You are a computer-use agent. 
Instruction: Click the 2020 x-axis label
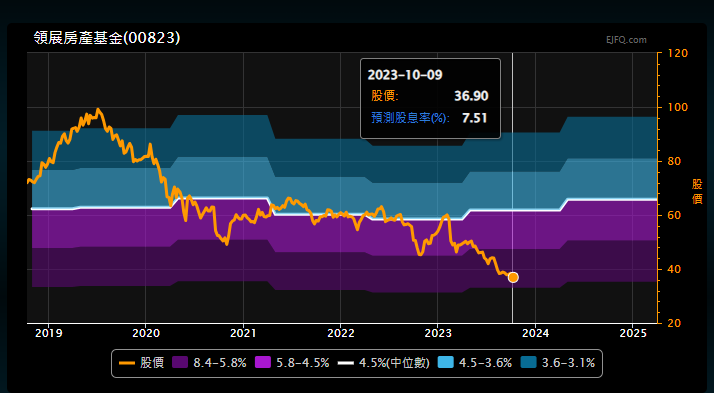coord(146,333)
